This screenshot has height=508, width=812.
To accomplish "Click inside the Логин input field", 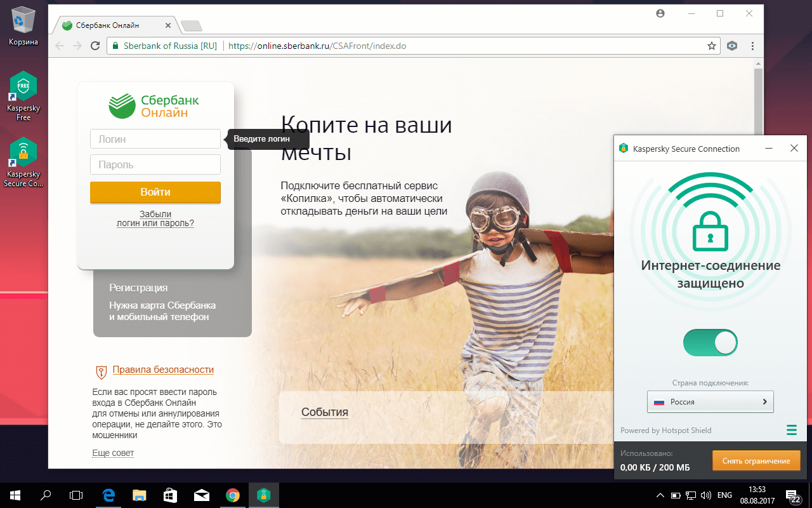I will click(155, 138).
